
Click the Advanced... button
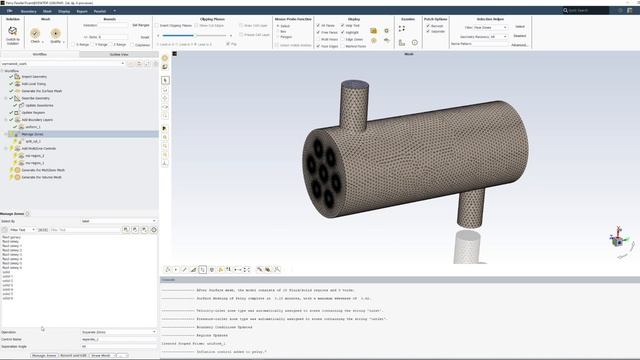pyautogui.click(x=520, y=45)
